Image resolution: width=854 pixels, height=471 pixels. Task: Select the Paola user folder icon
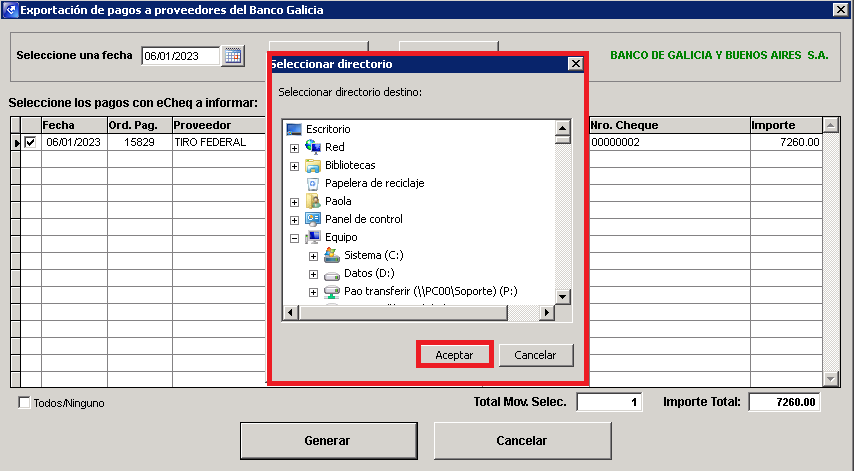(x=313, y=201)
